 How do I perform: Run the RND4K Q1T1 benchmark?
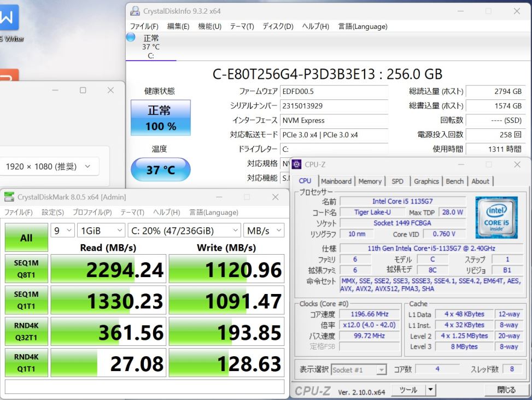point(26,362)
